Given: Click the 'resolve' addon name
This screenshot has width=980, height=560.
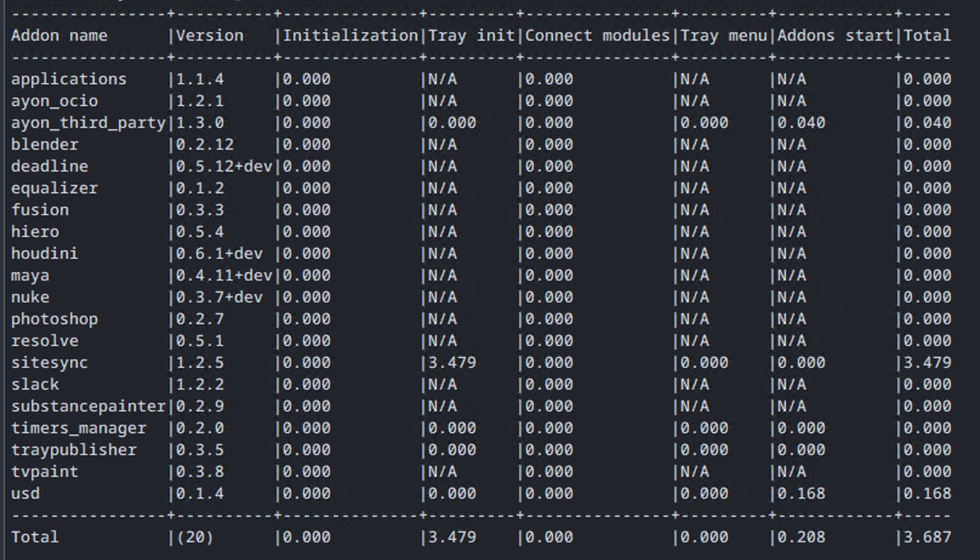Looking at the screenshot, I should pos(45,341).
